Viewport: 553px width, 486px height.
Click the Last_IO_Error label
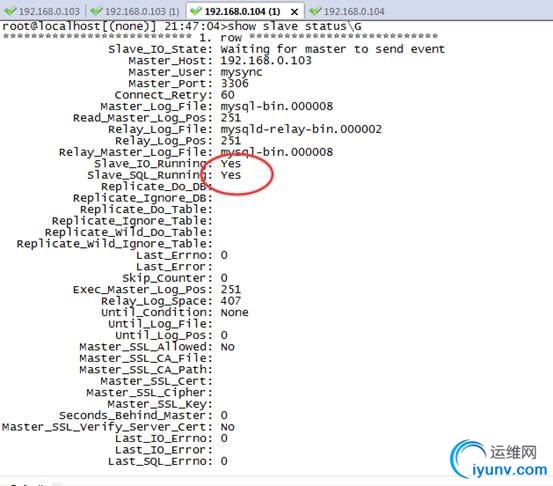click(164, 450)
